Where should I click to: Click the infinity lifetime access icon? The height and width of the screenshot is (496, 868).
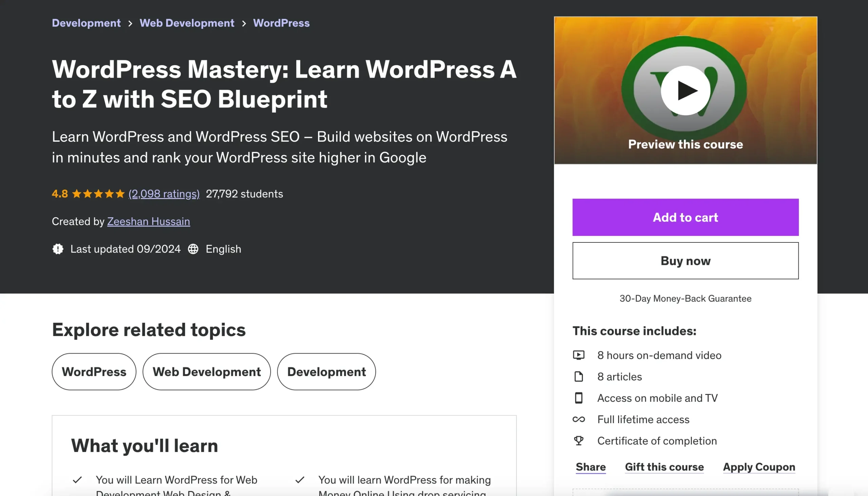coord(578,419)
